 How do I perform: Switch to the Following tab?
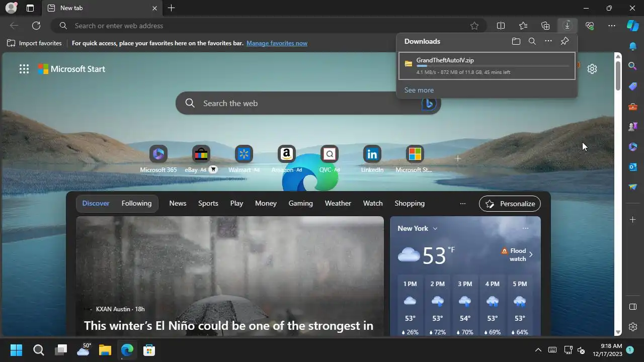(136, 203)
